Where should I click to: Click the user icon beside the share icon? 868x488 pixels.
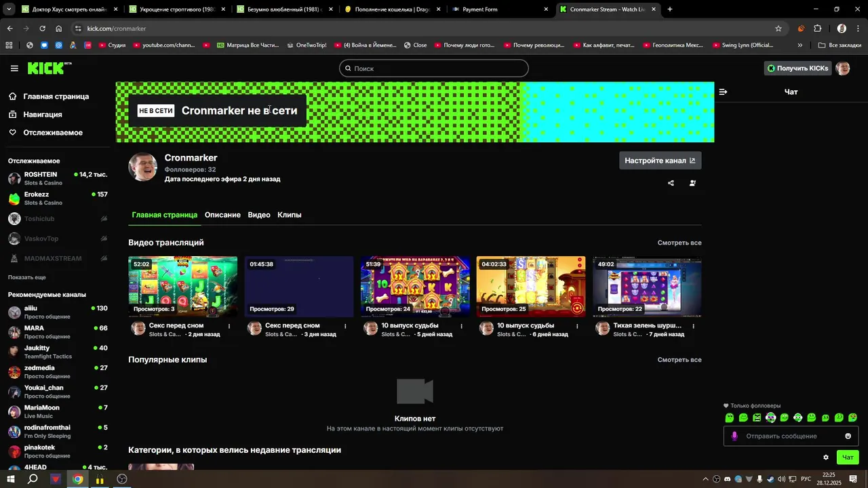(692, 183)
